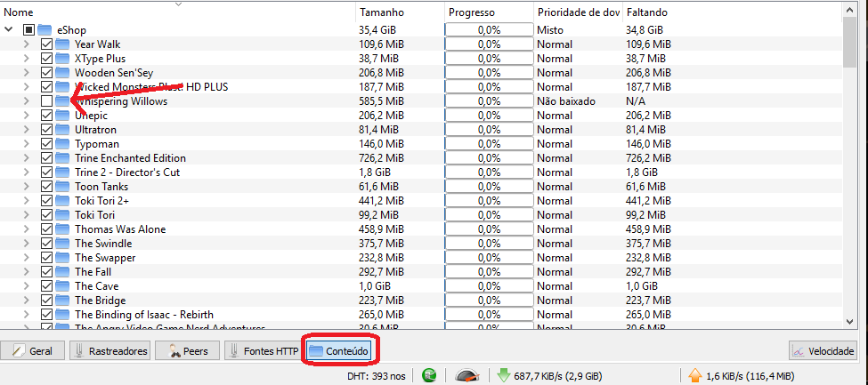Switch to the Rastreadores tab

[x=110, y=350]
